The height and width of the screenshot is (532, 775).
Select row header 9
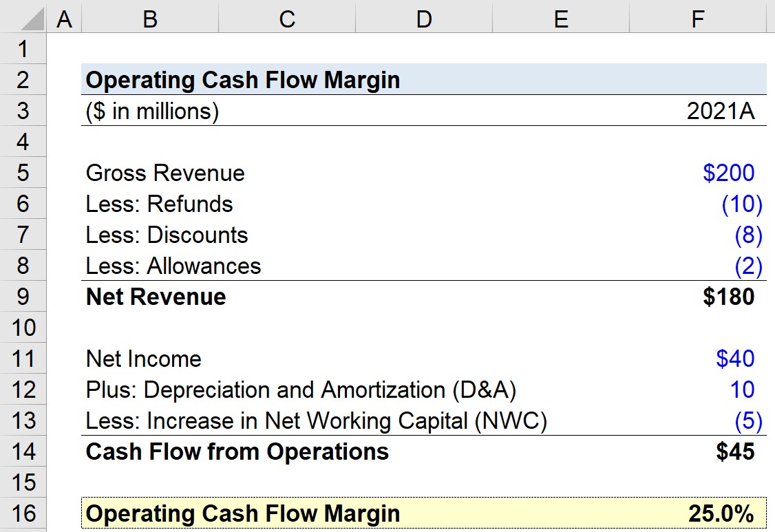(x=23, y=297)
